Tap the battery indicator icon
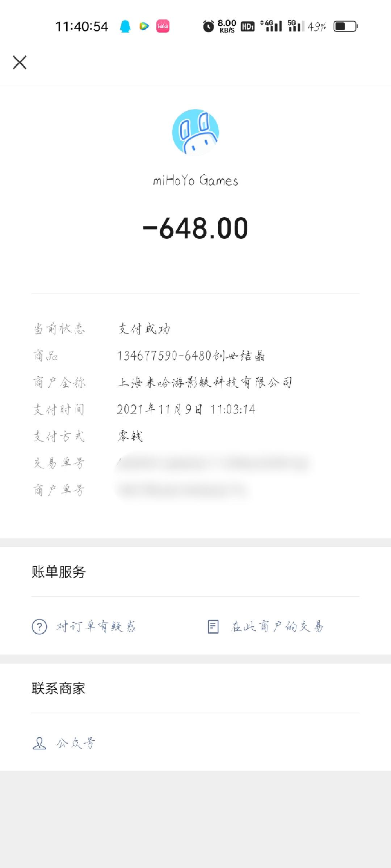Screen dimensions: 391x868 [x=346, y=26]
